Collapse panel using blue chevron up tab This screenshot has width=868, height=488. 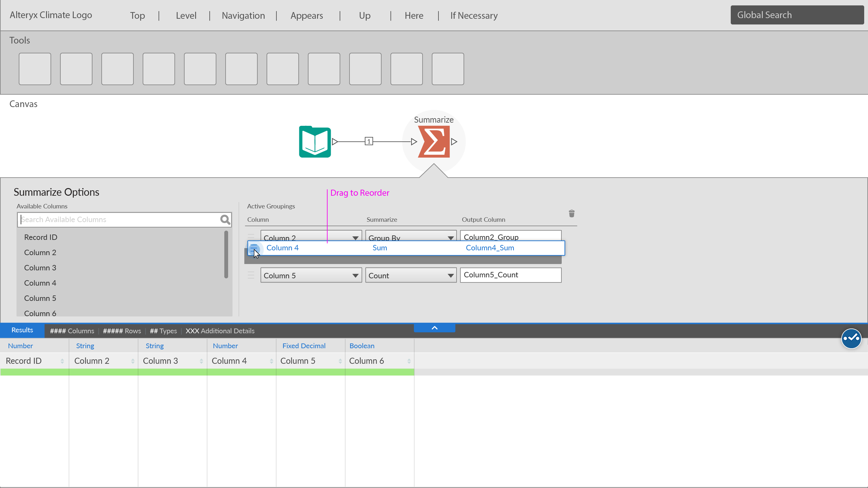tap(434, 328)
